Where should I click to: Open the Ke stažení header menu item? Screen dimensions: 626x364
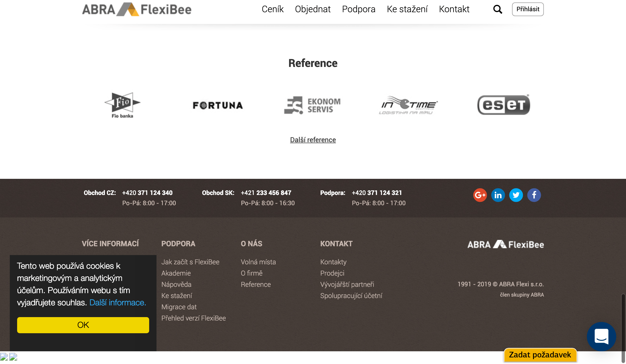point(407,9)
